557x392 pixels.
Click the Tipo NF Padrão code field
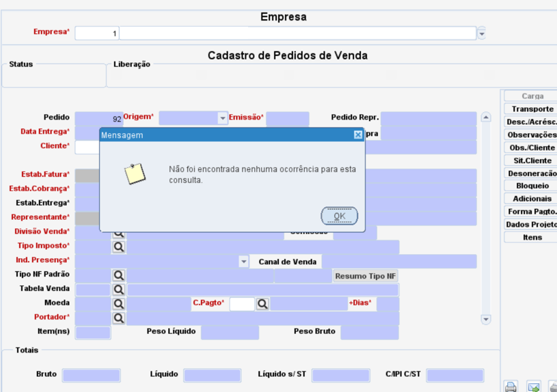93,275
